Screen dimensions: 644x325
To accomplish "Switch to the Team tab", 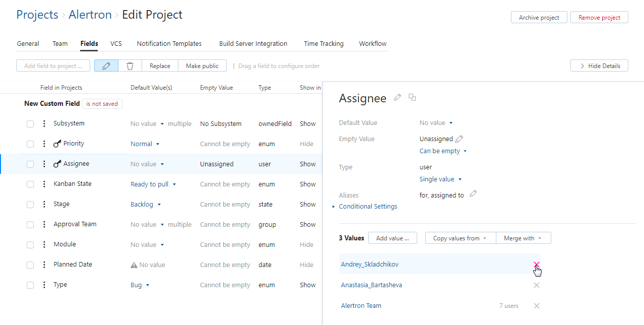I will click(59, 43).
